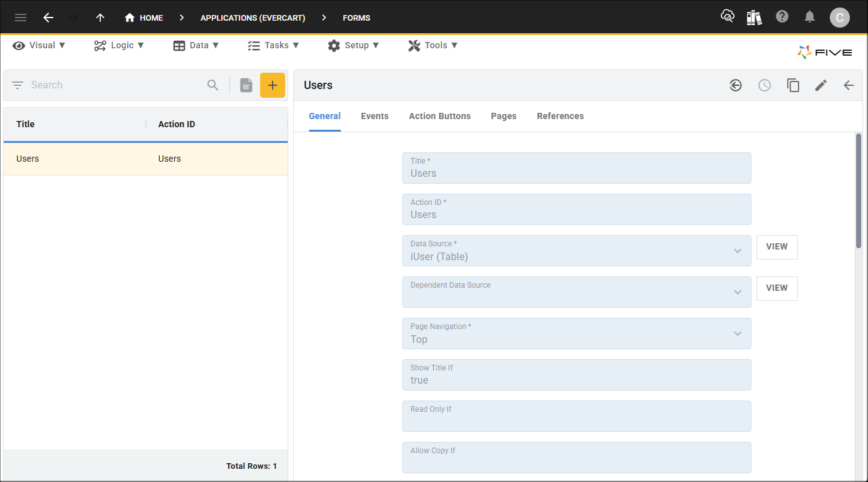This screenshot has width=868, height=482.
Task: Select the Users row in the list
Action: 145,159
